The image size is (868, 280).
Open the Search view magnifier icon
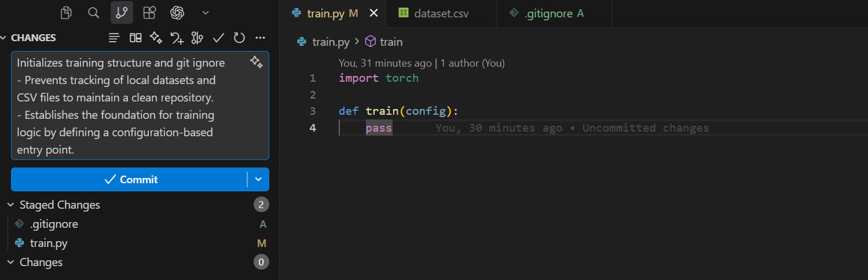point(94,13)
